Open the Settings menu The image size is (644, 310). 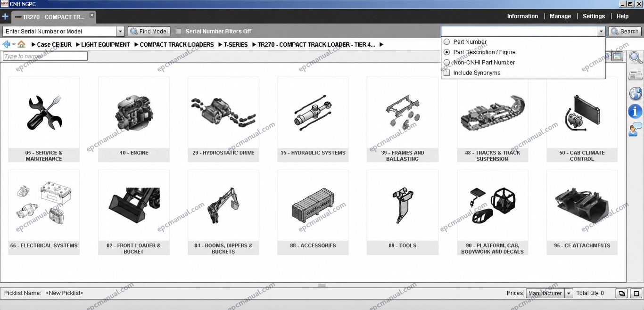click(594, 16)
